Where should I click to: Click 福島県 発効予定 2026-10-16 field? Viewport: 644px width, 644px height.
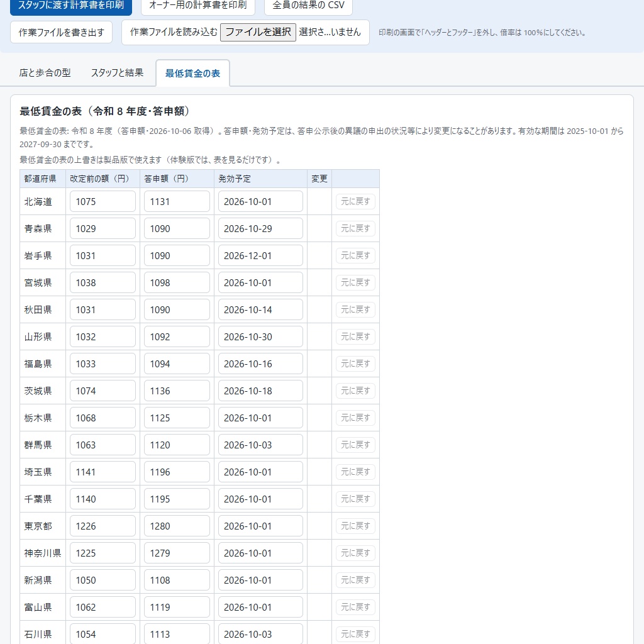260,364
